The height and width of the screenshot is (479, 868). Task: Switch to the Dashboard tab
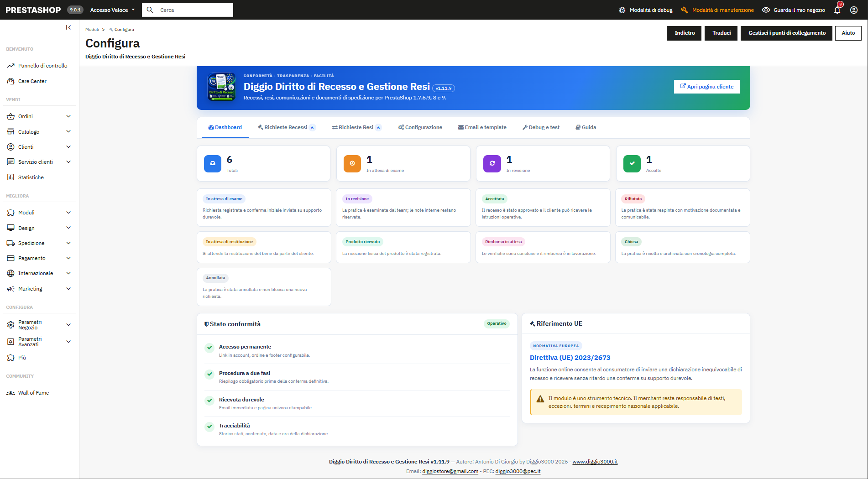pyautogui.click(x=225, y=127)
